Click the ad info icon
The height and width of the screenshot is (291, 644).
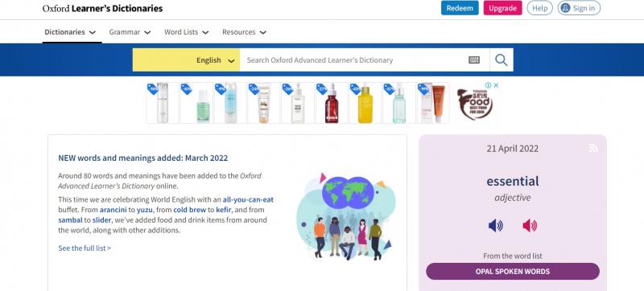(x=488, y=85)
